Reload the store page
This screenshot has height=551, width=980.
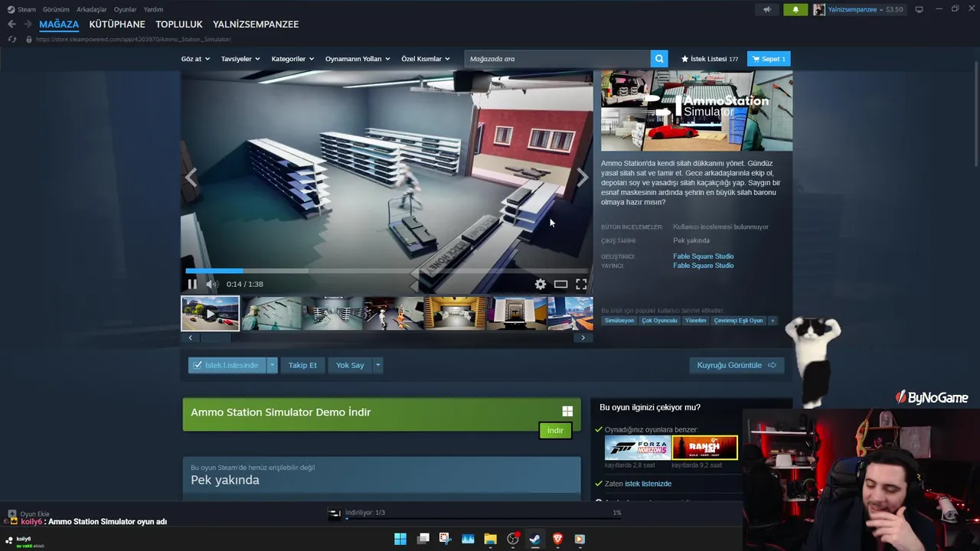pyautogui.click(x=11, y=39)
